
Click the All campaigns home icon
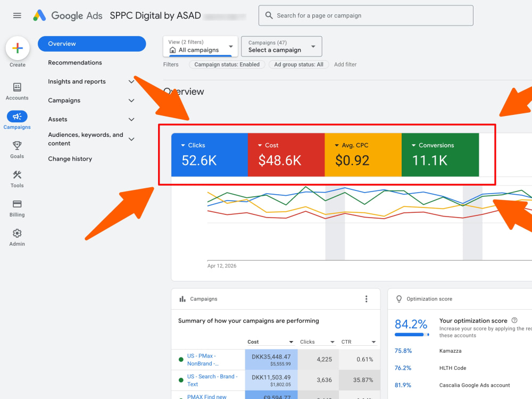point(172,50)
